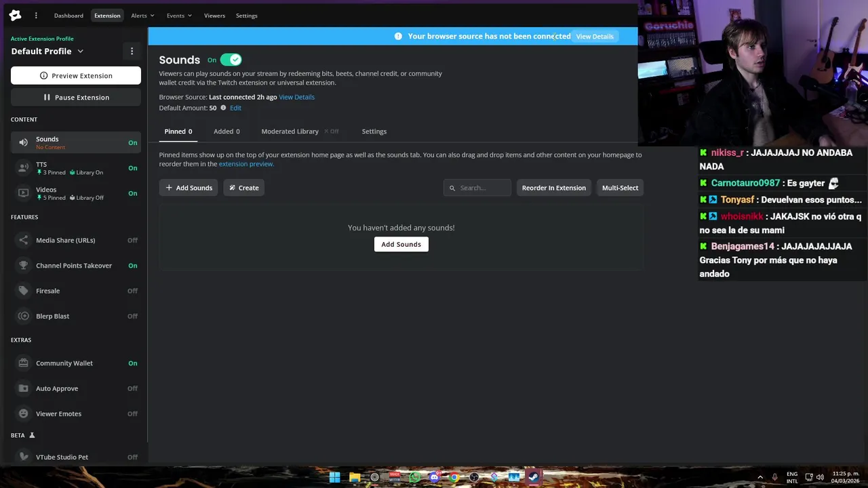868x488 pixels.
Task: Click the taskbar date and time
Action: pos(846,477)
